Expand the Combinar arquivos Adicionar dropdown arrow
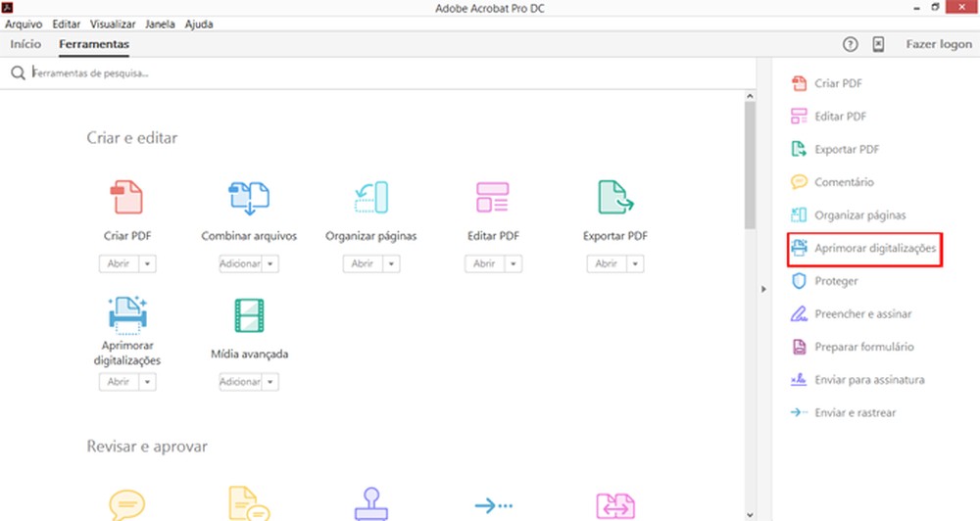Viewport: 980px width, 521px height. point(270,263)
